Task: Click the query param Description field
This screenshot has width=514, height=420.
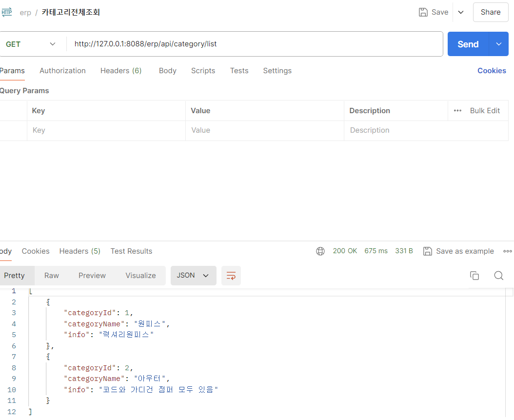Action: [426, 131]
